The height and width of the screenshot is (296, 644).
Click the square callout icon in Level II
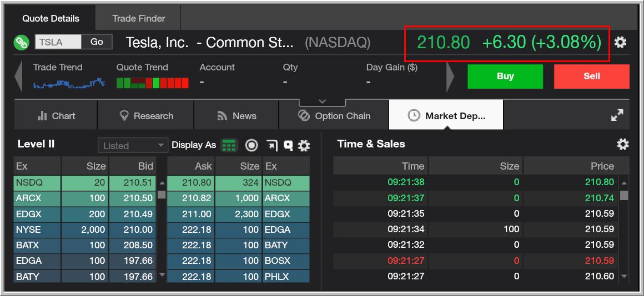pos(288,145)
